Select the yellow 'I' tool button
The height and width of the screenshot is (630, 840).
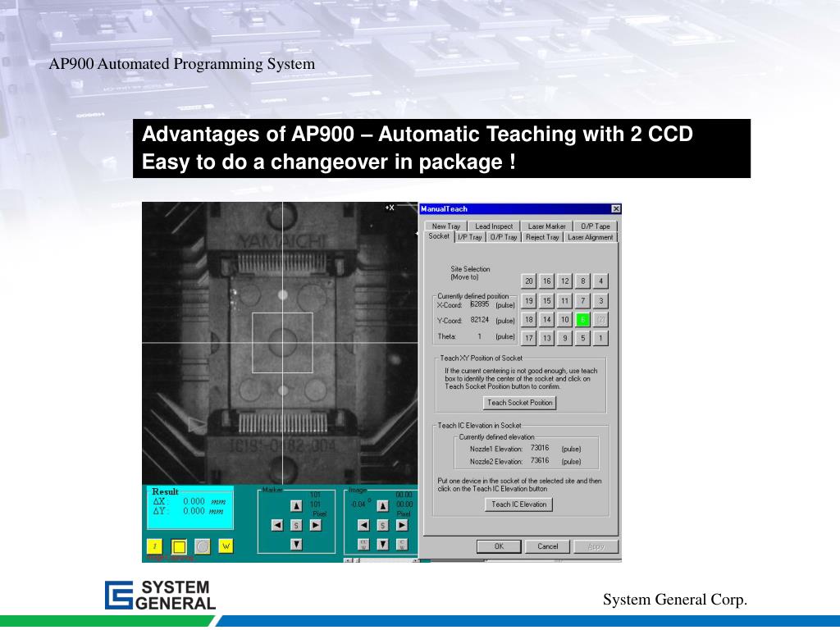(x=154, y=546)
